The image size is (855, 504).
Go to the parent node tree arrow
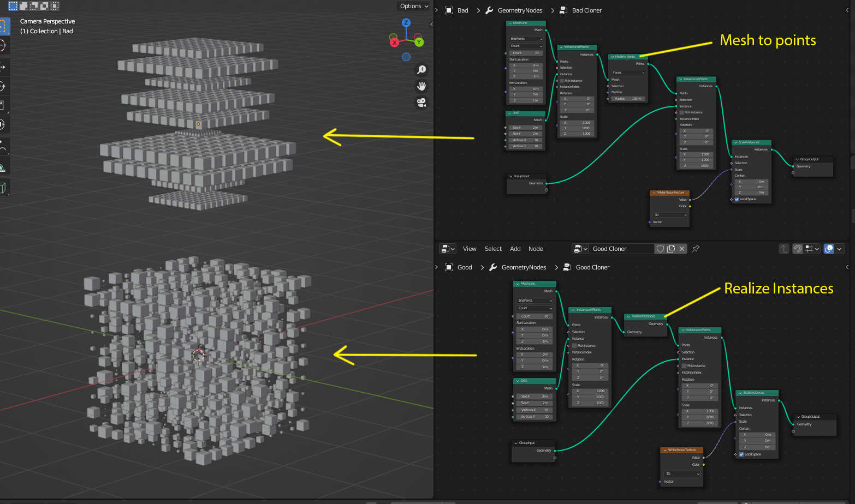click(x=784, y=249)
